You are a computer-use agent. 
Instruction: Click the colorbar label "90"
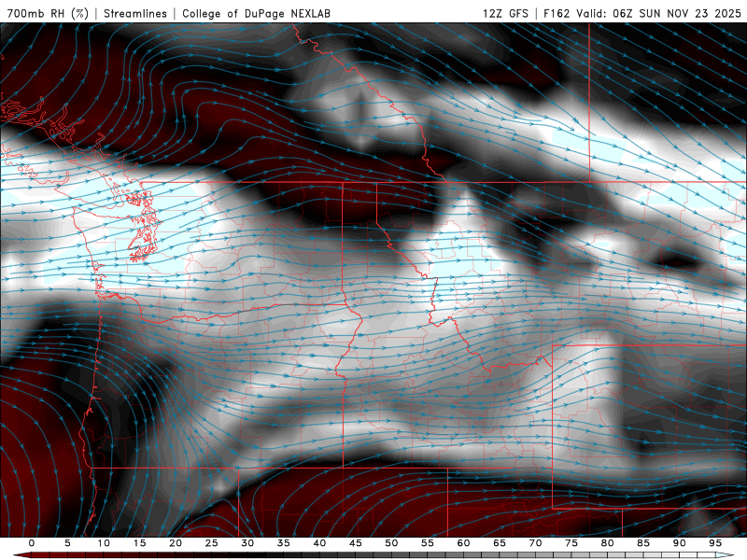click(x=679, y=543)
